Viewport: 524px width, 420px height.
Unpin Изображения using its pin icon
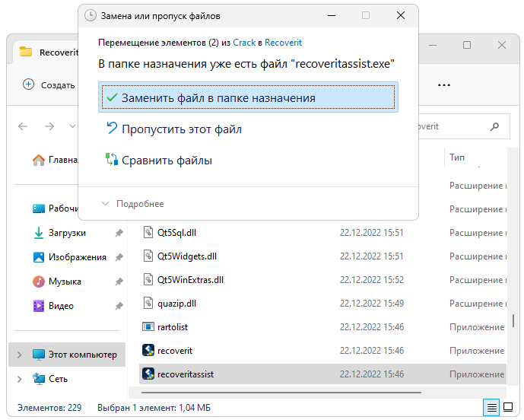click(x=119, y=257)
